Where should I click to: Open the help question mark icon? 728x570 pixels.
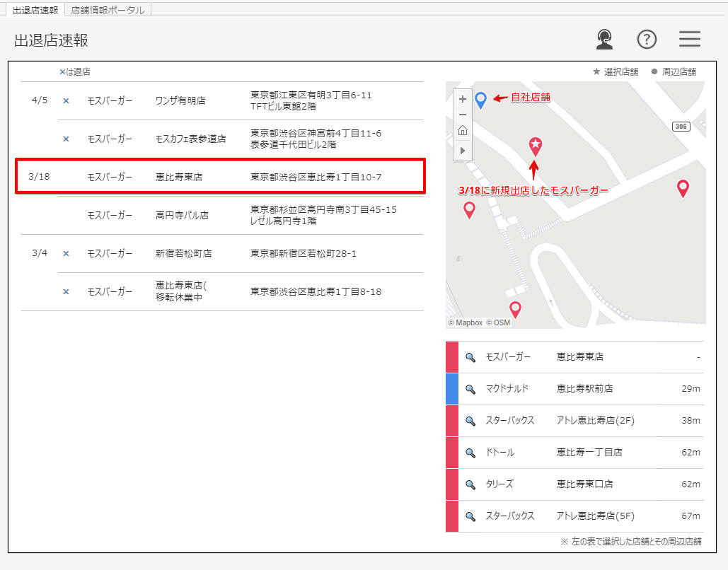[647, 40]
